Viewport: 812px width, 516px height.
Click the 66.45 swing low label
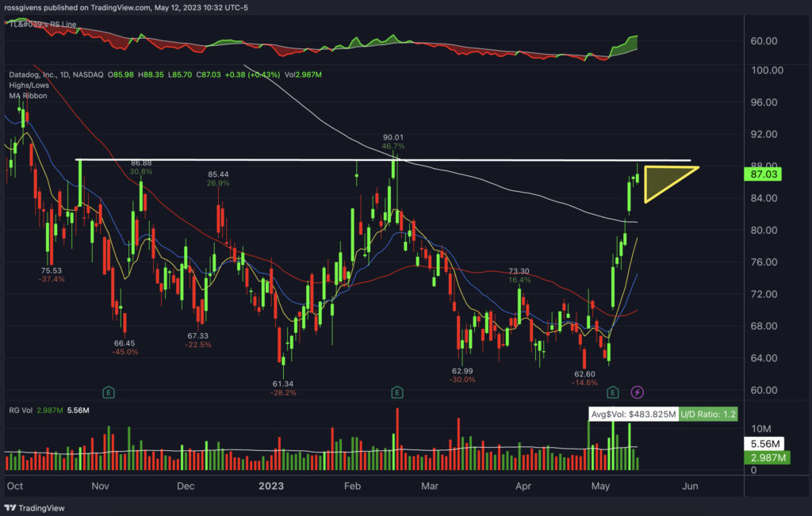tap(124, 343)
